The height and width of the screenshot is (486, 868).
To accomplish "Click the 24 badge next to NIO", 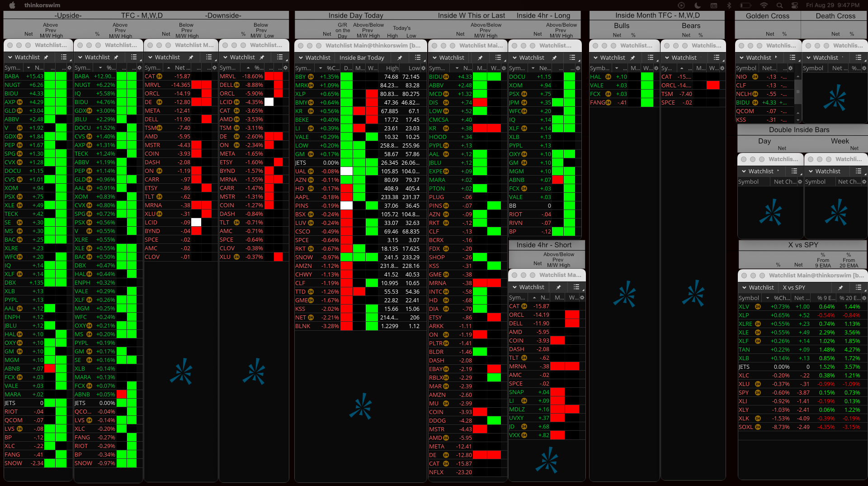I will click(755, 77).
